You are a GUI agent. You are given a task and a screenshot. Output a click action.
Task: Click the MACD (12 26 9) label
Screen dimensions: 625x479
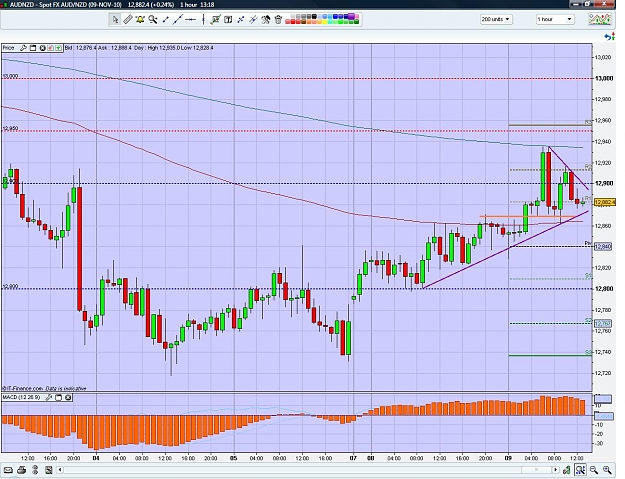(22, 397)
